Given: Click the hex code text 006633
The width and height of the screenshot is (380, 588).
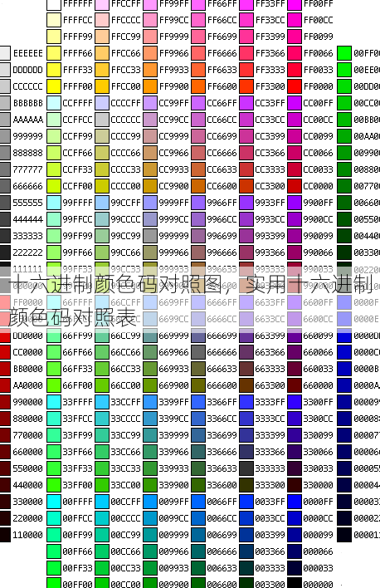Looking at the screenshot, I should [222, 568].
